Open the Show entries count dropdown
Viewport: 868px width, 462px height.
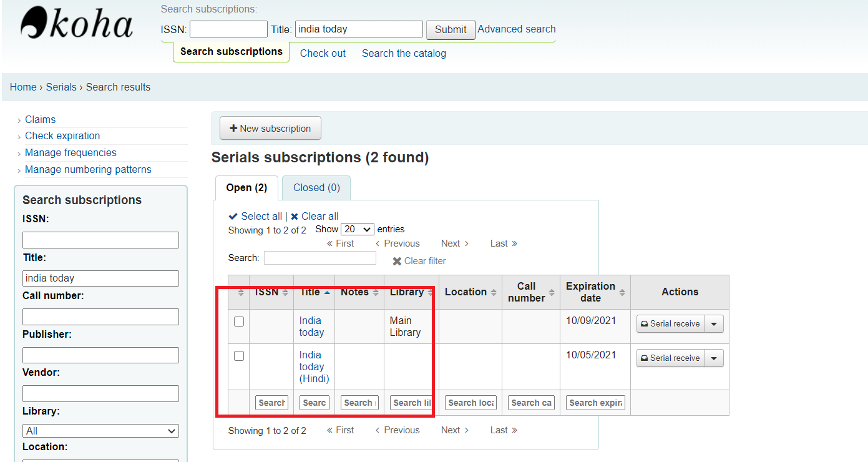click(358, 230)
